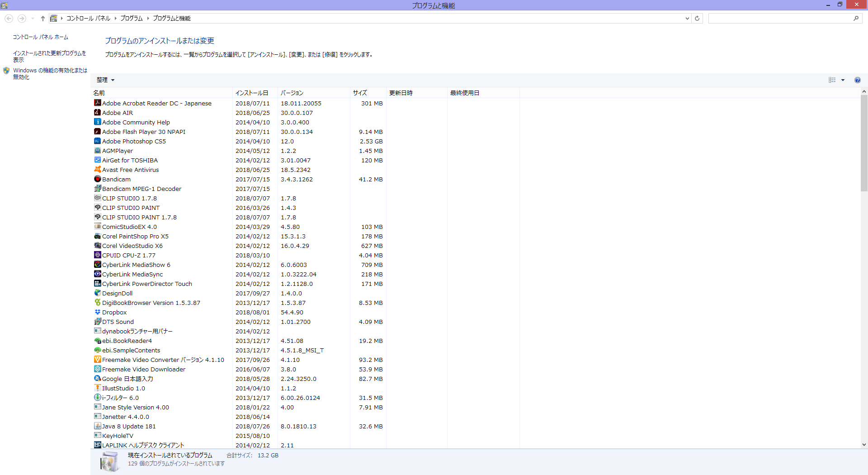Screen dimensions: 868x475
Task: Open Windows の機能の有効化または無効化 link
Action: tap(50, 74)
